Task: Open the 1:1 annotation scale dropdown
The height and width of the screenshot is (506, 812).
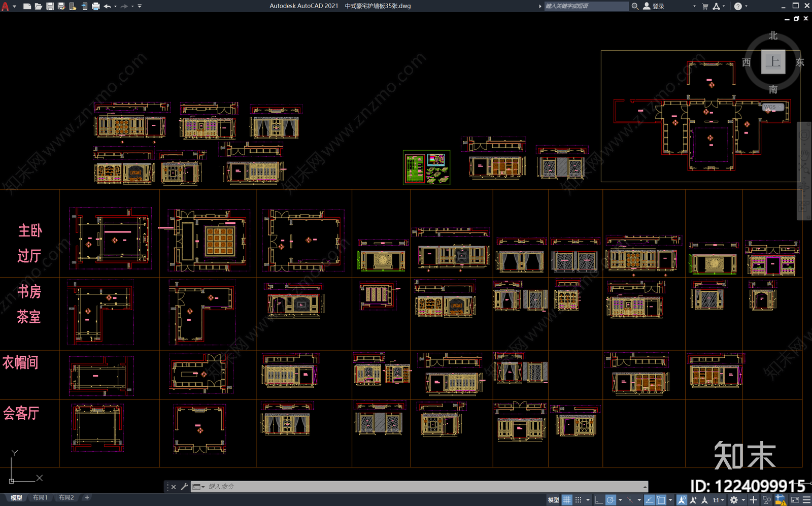Action: coord(718,500)
